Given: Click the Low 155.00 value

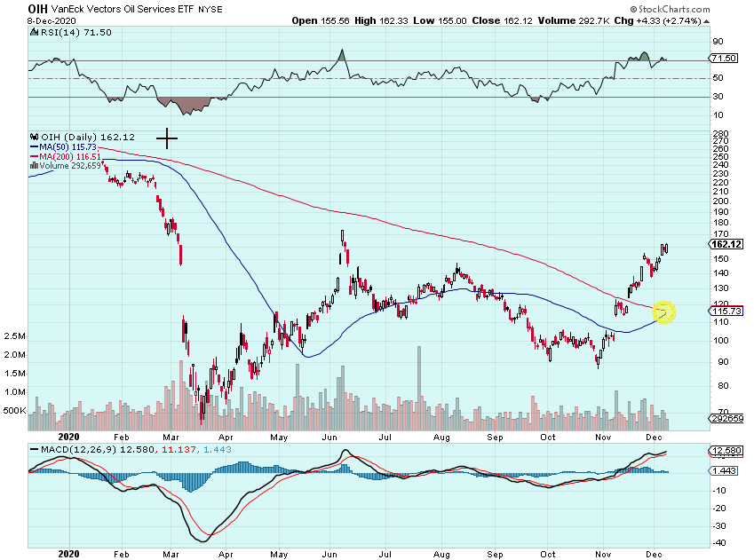Looking at the screenshot, I should 440,20.
